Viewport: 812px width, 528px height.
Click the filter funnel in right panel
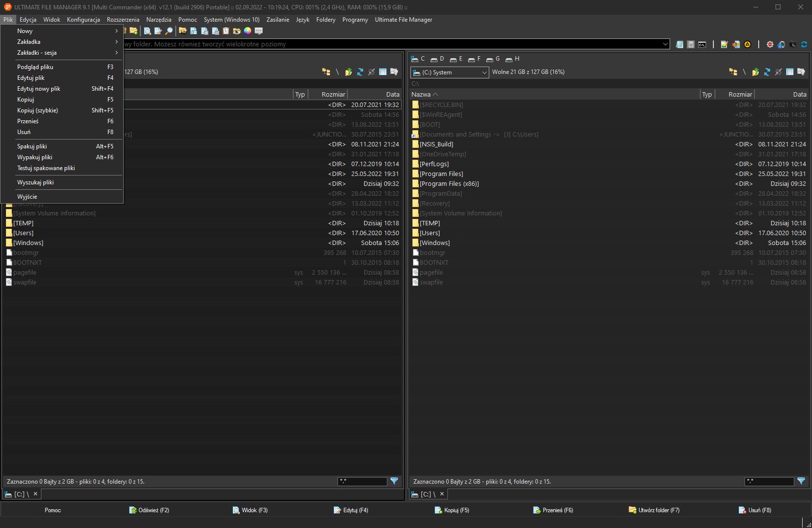pyautogui.click(x=801, y=481)
